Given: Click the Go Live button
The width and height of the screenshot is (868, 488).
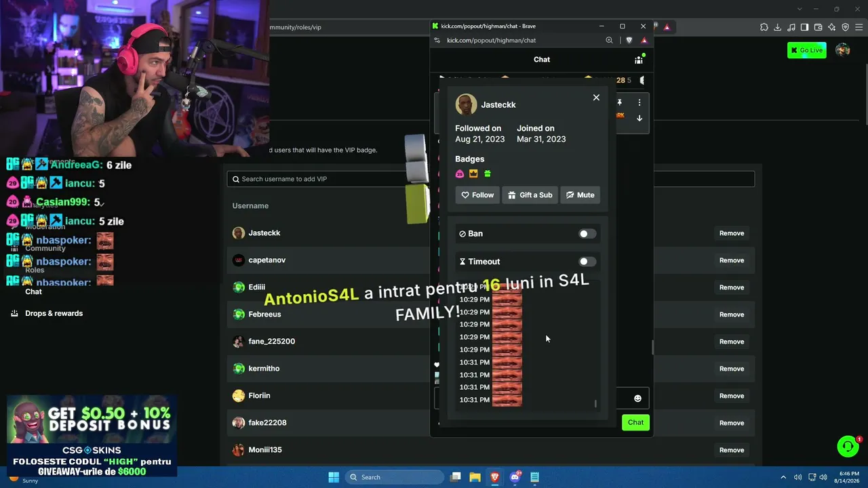Looking at the screenshot, I should point(807,50).
